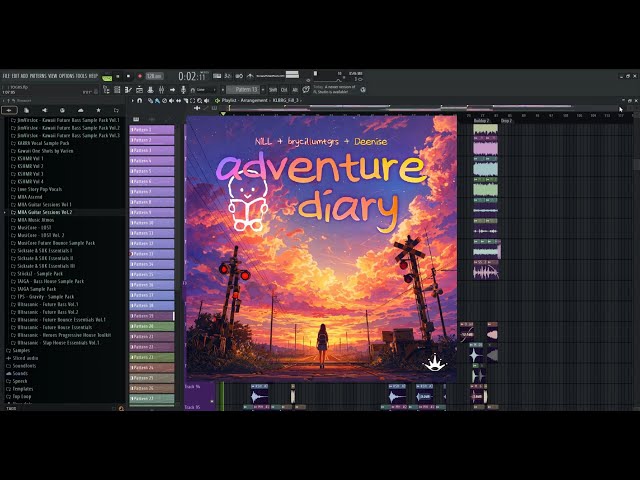
Task: Open the VIEW menu
Action: tap(53, 76)
